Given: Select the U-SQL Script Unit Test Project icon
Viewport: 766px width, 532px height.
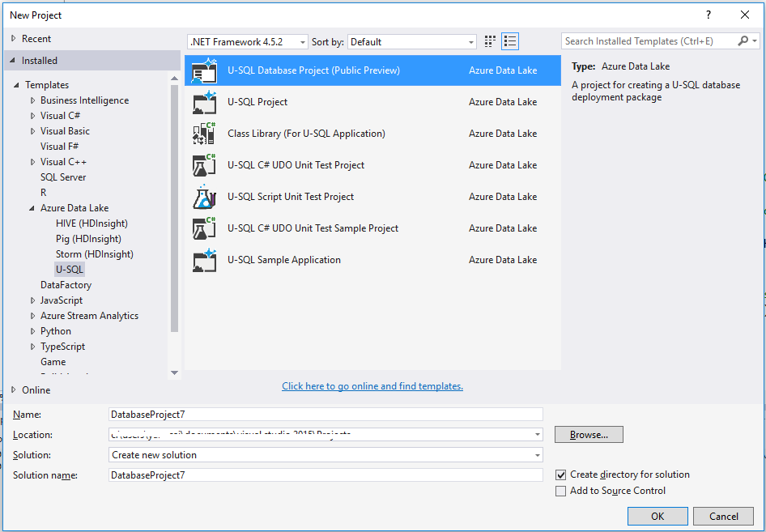Looking at the screenshot, I should (204, 197).
